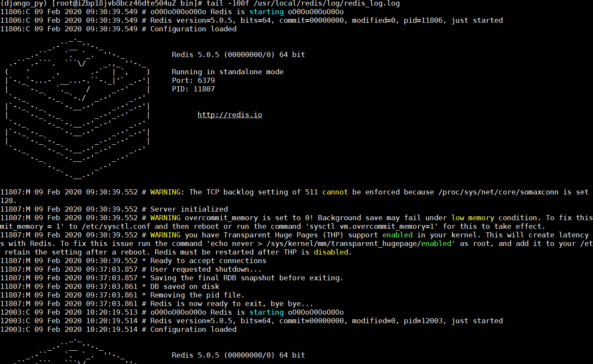The image size is (593, 364).
Task: Click yellow 'disabled' text
Action: point(331,252)
